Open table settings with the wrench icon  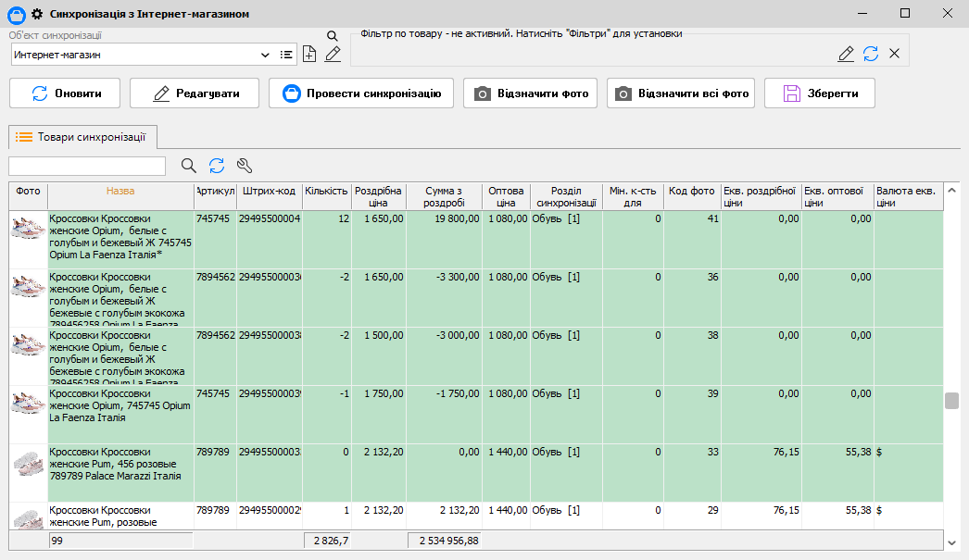[x=245, y=166]
